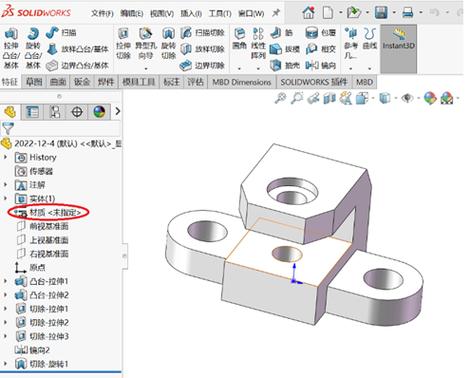Screen dimensions: 471x378
Task: Click the Home icon in top toolbar
Action: [308, 13]
